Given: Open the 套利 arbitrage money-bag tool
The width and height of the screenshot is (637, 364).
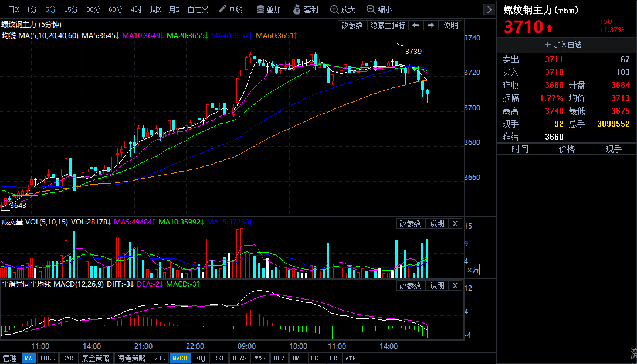Looking at the screenshot, I should click(306, 9).
